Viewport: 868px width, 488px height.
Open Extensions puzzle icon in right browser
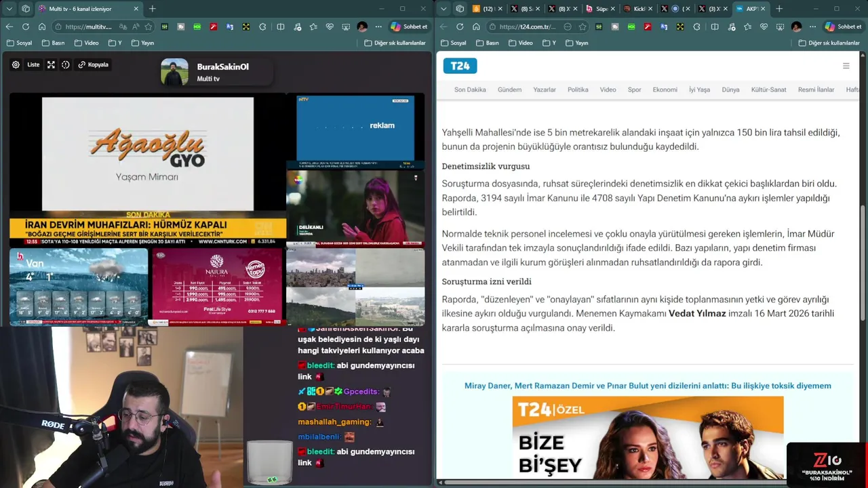click(696, 26)
